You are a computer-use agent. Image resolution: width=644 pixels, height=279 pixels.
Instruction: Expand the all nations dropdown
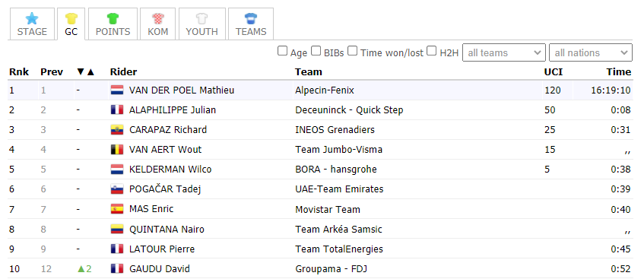pos(591,52)
